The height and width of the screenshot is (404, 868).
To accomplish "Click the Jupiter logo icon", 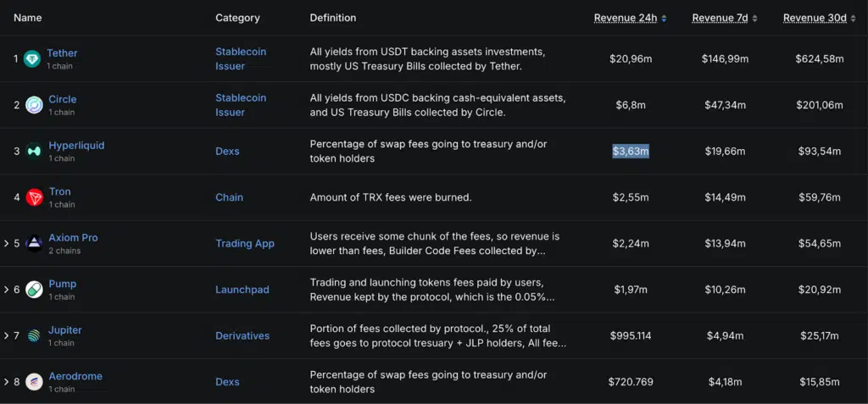I will tap(34, 336).
